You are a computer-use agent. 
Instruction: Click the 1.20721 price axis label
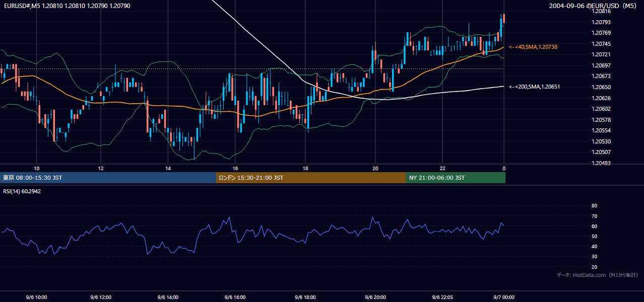601,54
